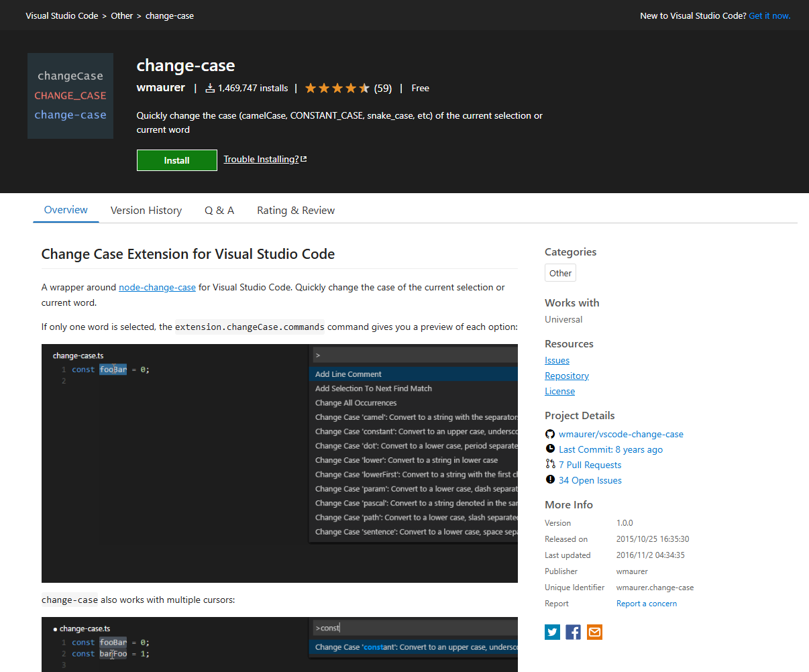Open the node-change-case link
809x672 pixels.
point(157,287)
